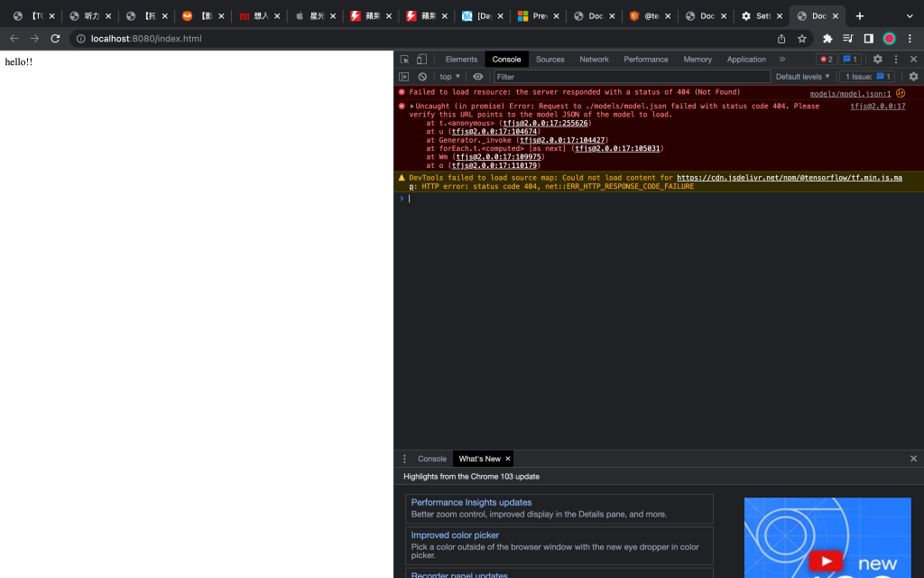924x578 pixels.
Task: Close the DevTools panel
Action: 913,60
